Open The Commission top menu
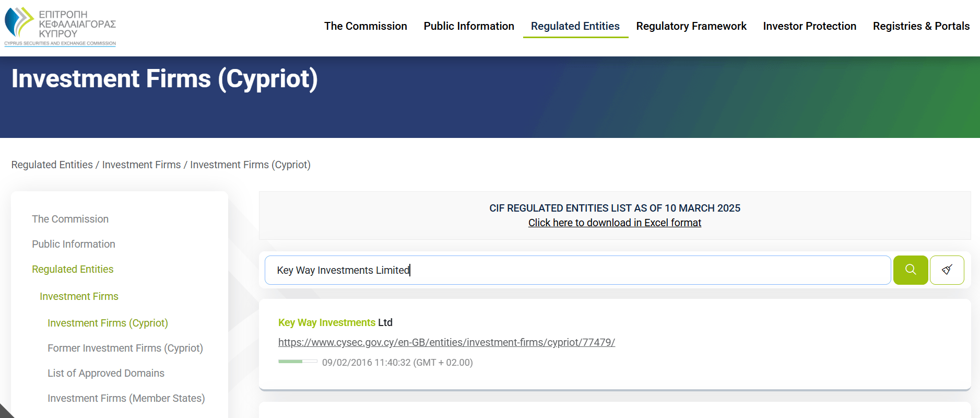Screen dimensions: 980x418 click(365, 26)
